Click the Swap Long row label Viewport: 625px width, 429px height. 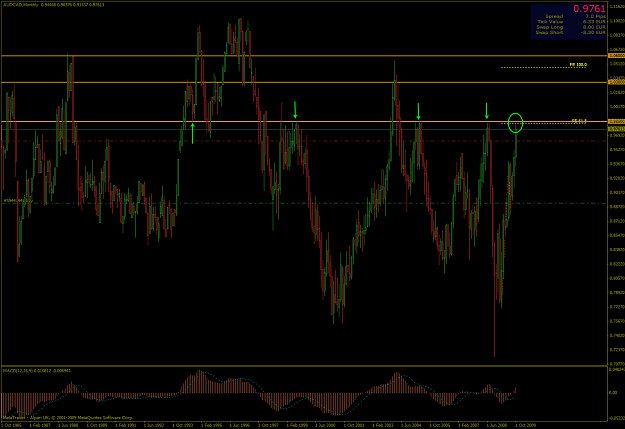click(550, 27)
